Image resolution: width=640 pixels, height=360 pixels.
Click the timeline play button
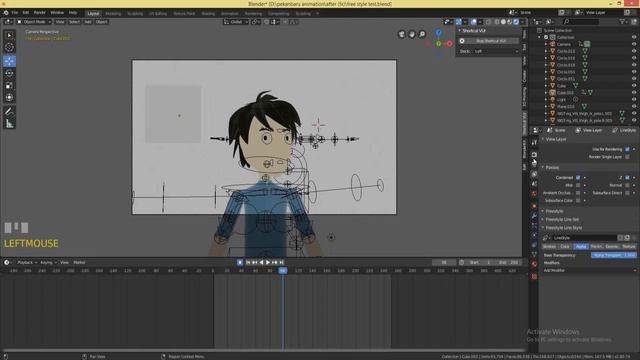[x=268, y=262]
